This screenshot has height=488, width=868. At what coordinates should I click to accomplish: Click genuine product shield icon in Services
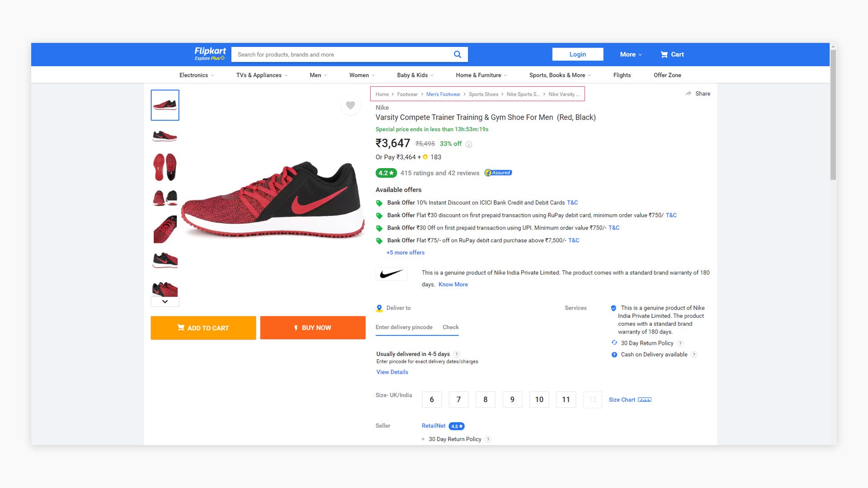tap(613, 308)
